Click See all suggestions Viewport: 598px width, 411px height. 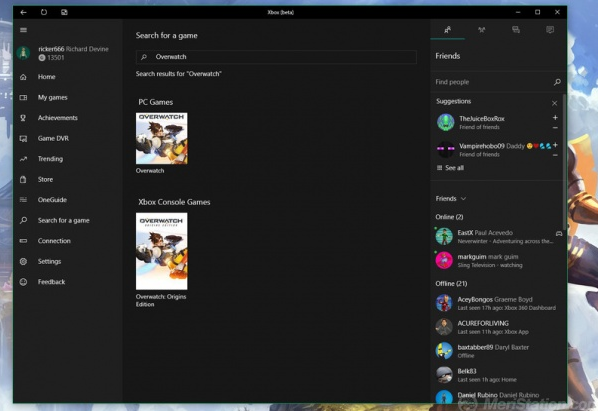(450, 168)
